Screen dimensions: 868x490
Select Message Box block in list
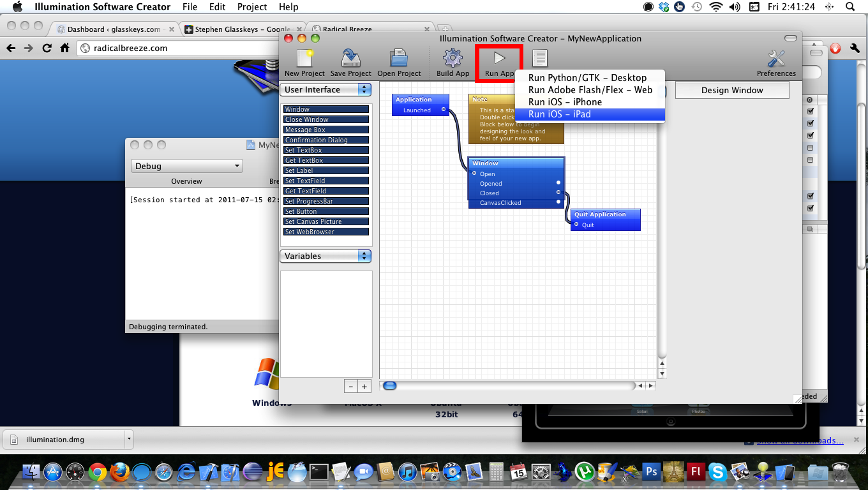[x=326, y=130]
